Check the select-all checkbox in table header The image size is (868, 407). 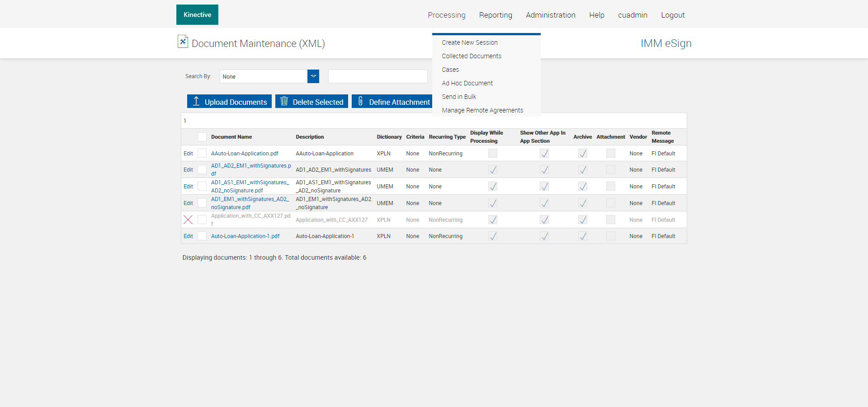[x=202, y=137]
